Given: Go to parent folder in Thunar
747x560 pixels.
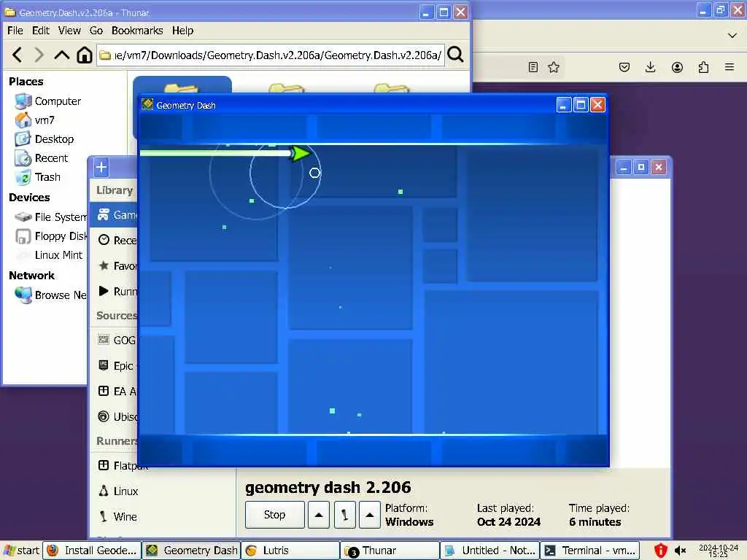Looking at the screenshot, I should pos(62,55).
